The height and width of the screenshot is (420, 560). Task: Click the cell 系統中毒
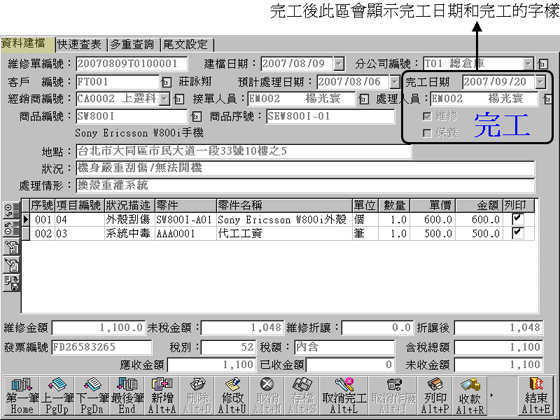pyautogui.click(x=129, y=233)
